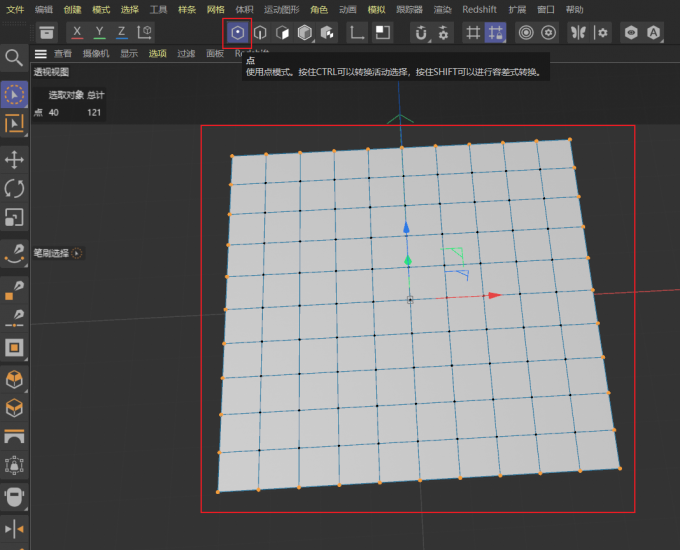The image size is (680, 550).
Task: Open the search magnifier in the left toolbar
Action: pyautogui.click(x=14, y=58)
